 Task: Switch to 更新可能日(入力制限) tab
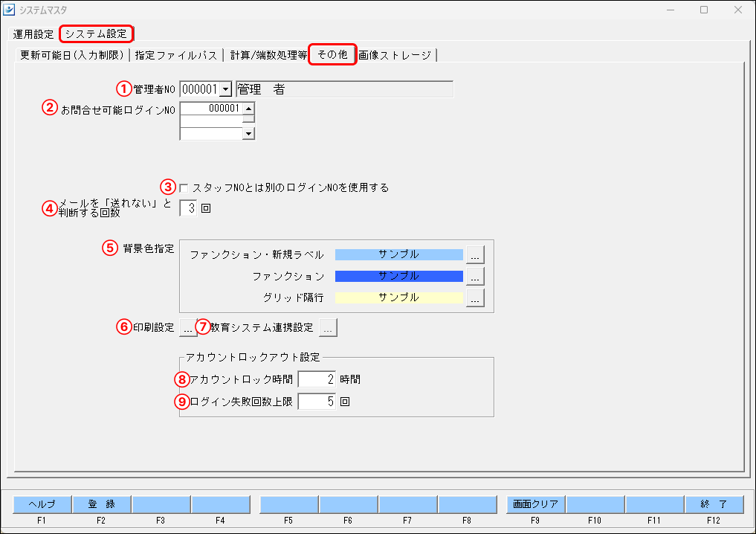71,54
